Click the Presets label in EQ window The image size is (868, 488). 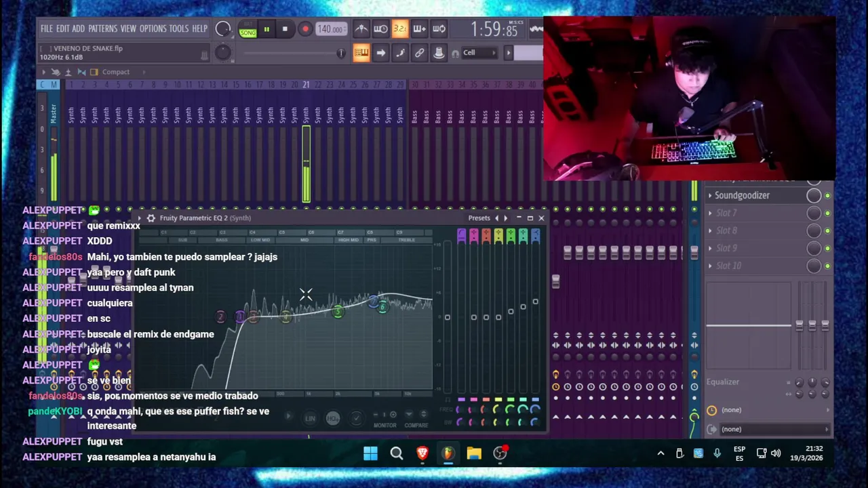pos(479,218)
